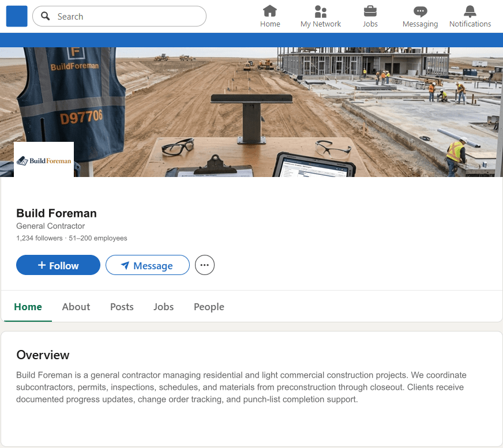The image size is (503, 448).
Task: Open the Posts tab
Action: tap(121, 307)
